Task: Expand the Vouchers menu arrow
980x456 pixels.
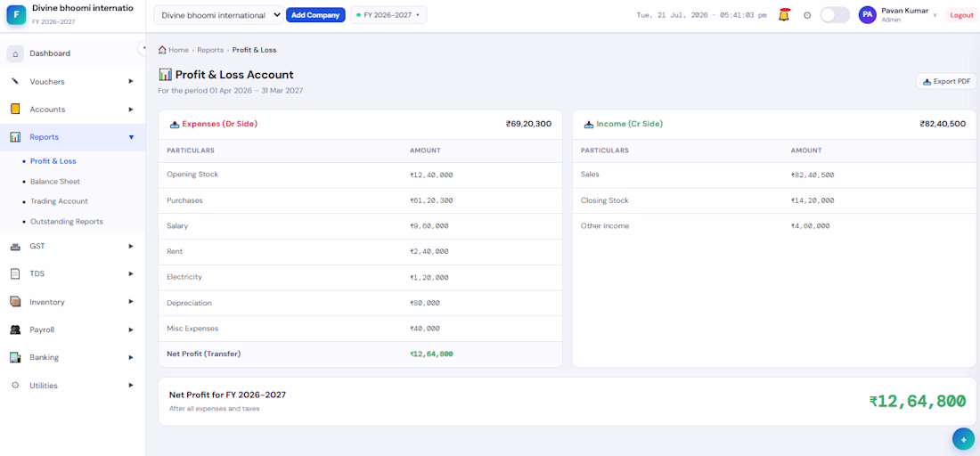Action: click(x=131, y=81)
